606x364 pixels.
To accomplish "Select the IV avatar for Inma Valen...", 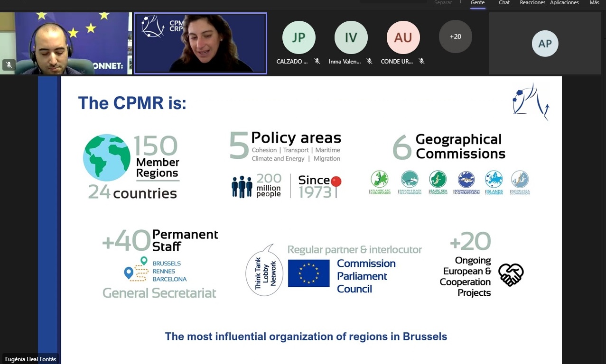I will [351, 38].
